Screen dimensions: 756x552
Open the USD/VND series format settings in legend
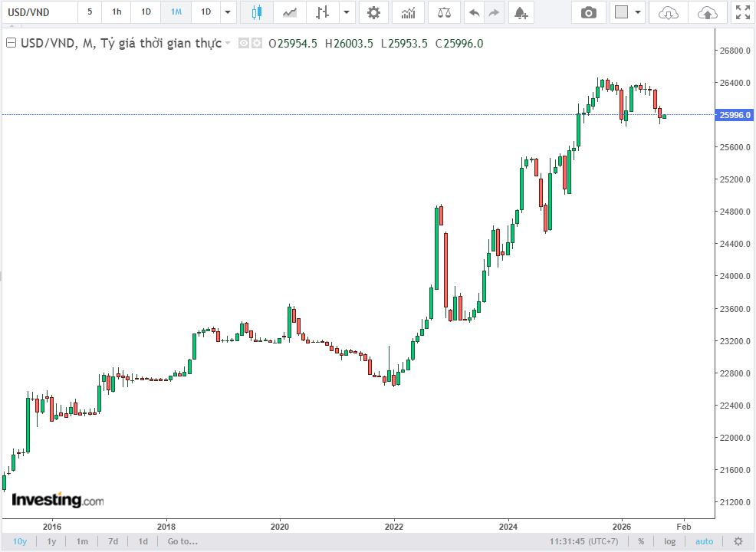[x=257, y=44]
